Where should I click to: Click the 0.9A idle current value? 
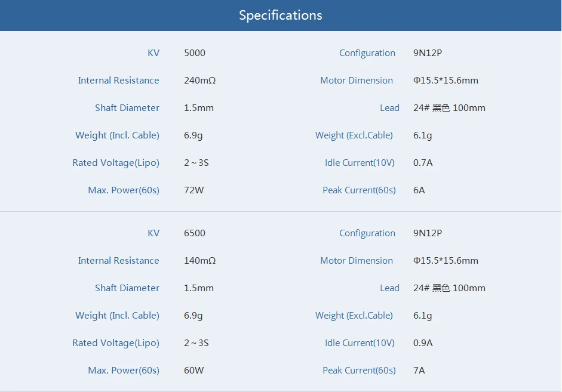point(423,343)
